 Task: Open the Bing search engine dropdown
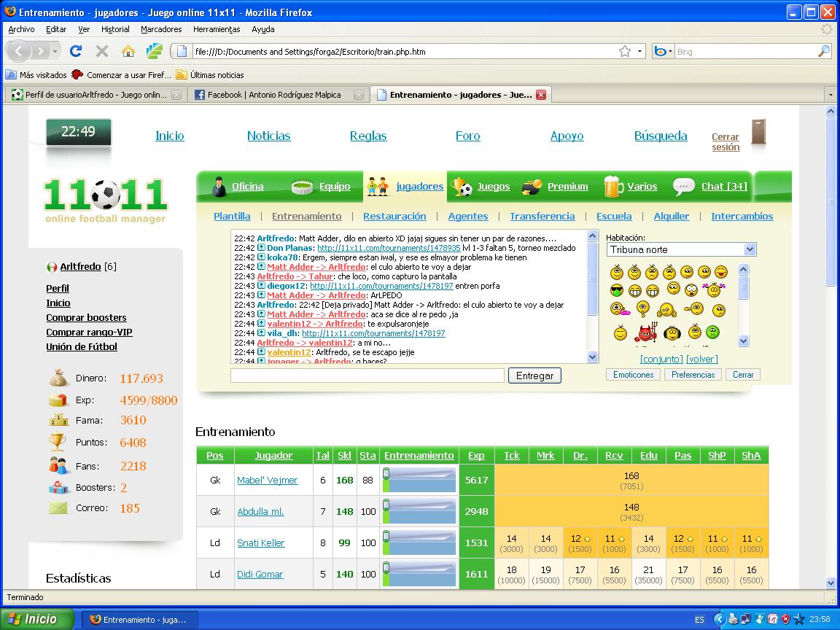663,51
